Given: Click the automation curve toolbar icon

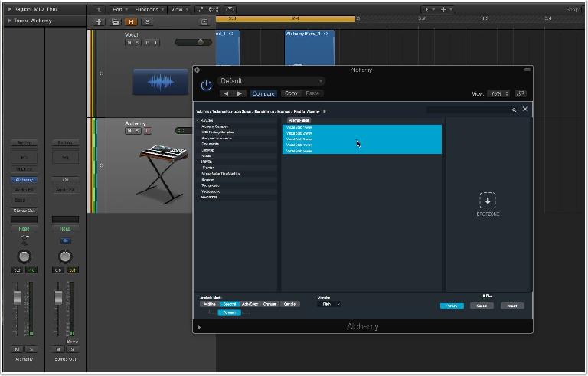Looking at the screenshot, I should [x=201, y=10].
